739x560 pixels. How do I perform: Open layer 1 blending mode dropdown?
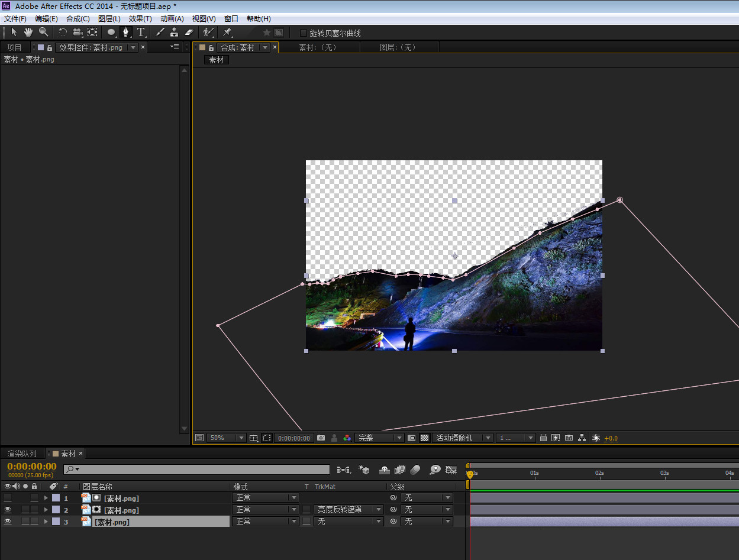coord(266,498)
